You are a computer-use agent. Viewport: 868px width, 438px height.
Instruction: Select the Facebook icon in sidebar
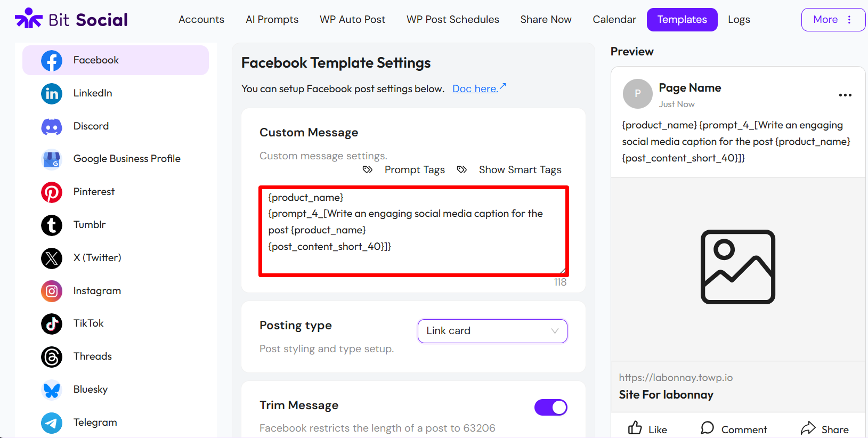pos(52,60)
